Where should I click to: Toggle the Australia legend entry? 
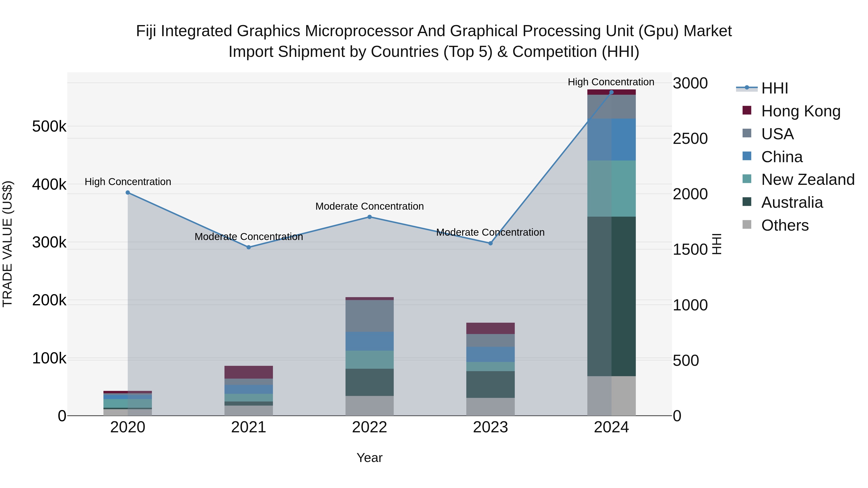click(x=783, y=202)
